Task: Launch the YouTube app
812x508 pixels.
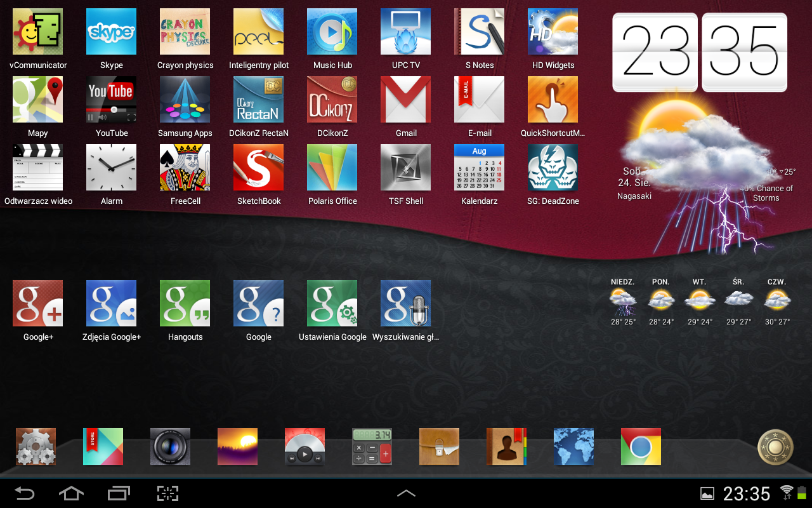Action: [112, 100]
